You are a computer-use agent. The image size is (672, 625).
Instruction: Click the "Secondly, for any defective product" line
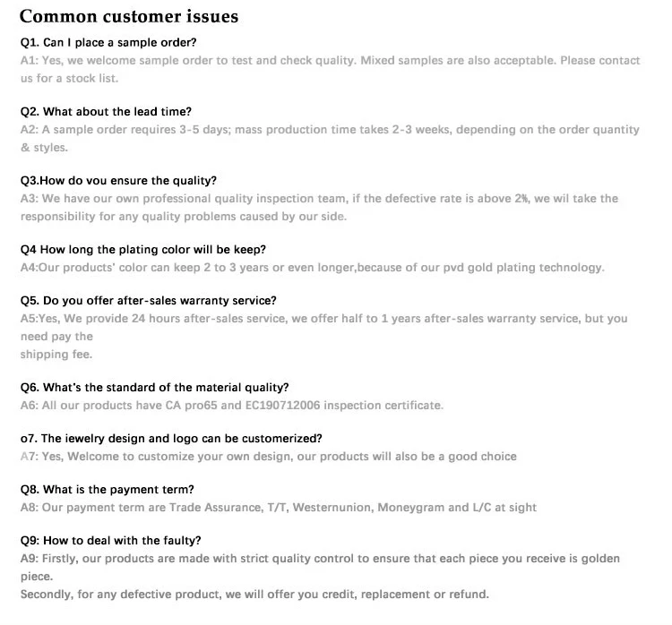[x=254, y=595]
